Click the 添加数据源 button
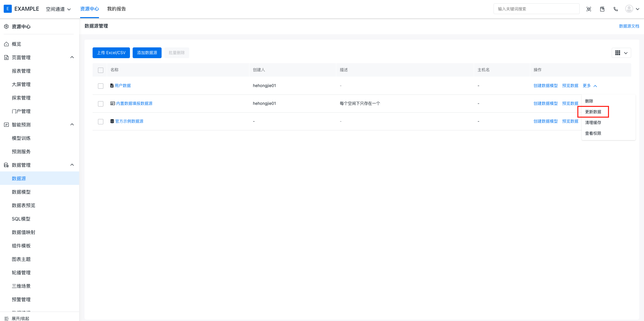Screen dimensions: 644x321 (147, 53)
